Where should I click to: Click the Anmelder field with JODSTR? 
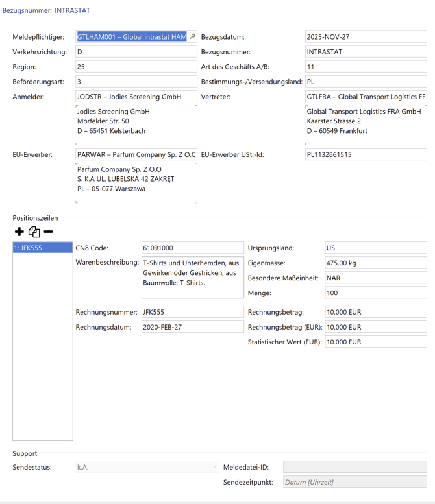point(136,97)
